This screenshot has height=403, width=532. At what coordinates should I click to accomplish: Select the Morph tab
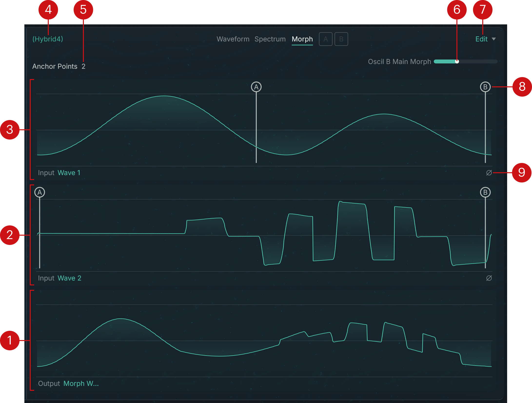coord(302,39)
